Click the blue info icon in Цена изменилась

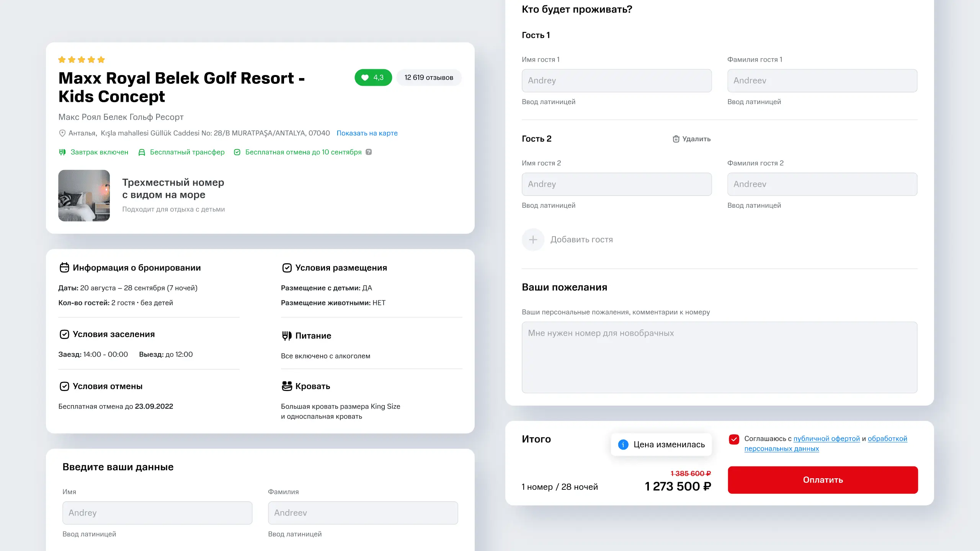coord(623,445)
